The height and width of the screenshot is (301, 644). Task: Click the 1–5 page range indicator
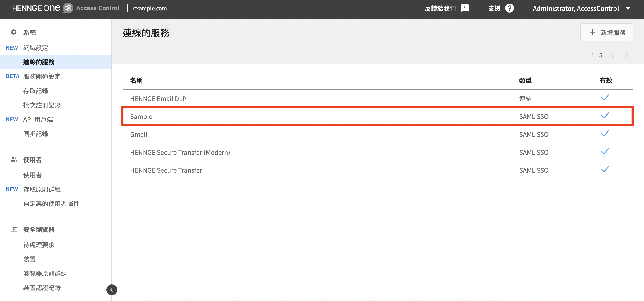597,55
